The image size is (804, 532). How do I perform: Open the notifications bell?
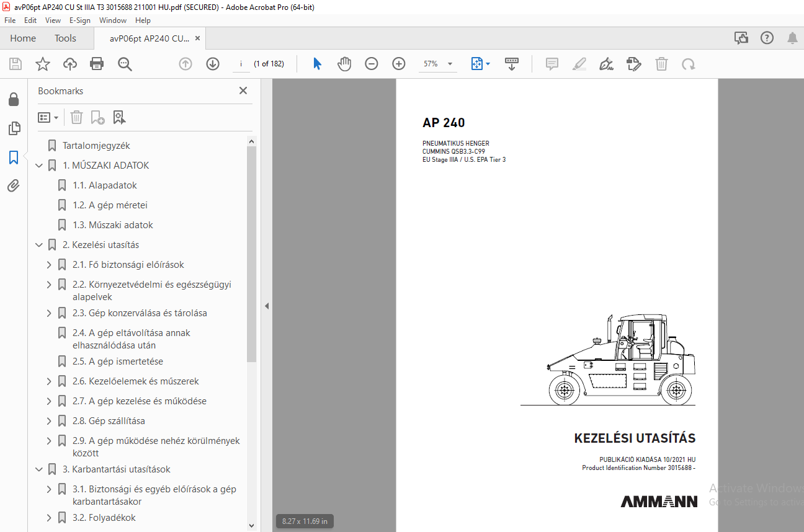[x=792, y=38]
